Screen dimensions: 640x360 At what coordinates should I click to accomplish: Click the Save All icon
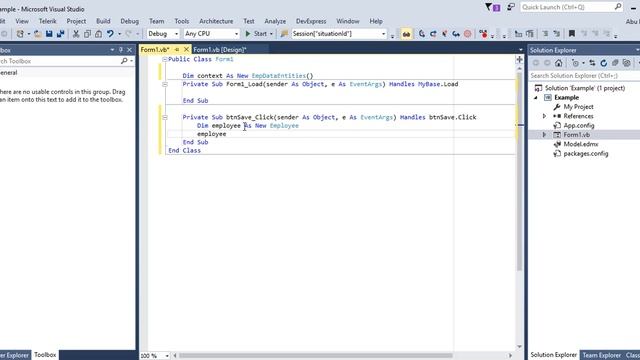[x=60, y=34]
